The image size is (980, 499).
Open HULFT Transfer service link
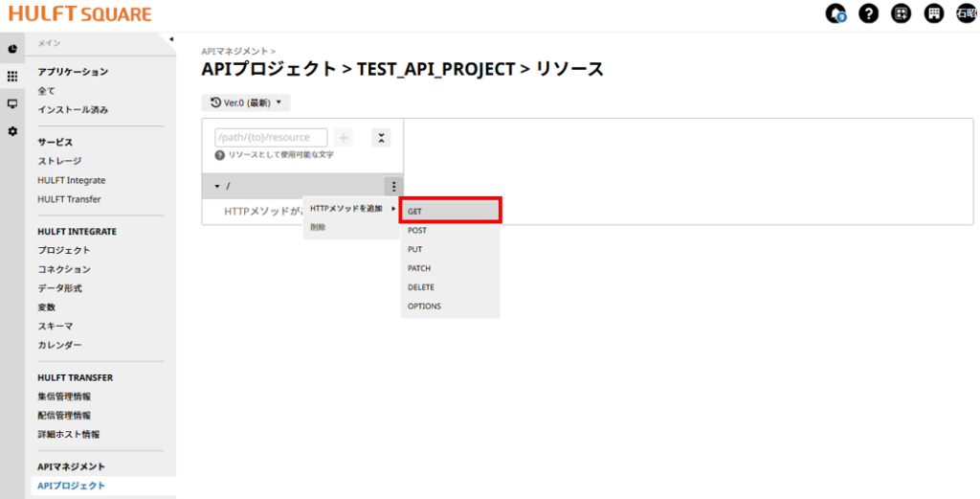[x=69, y=199]
